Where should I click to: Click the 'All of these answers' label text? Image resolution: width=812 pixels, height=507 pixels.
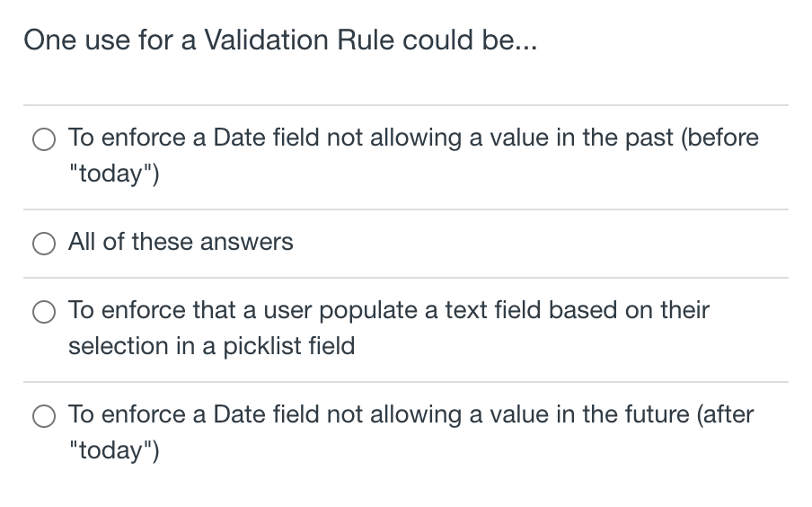(181, 242)
